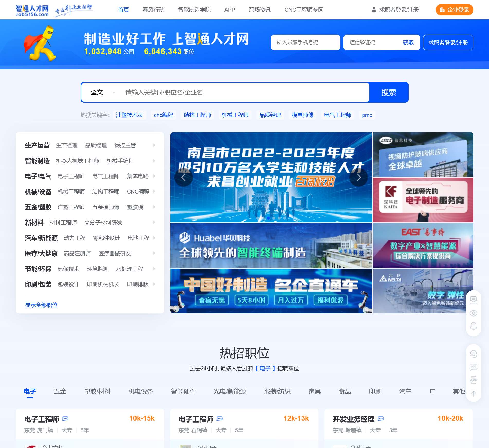
Task: Switch to the IT hot jobs tab
Action: (432, 391)
